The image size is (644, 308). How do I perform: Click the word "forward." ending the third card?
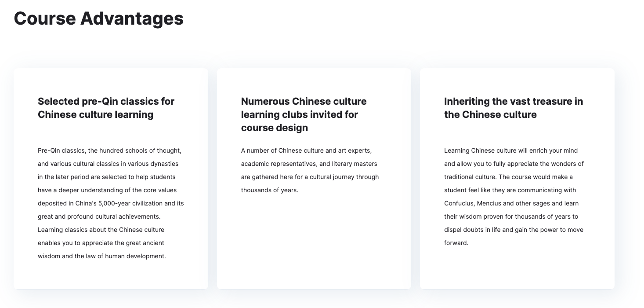(456, 243)
